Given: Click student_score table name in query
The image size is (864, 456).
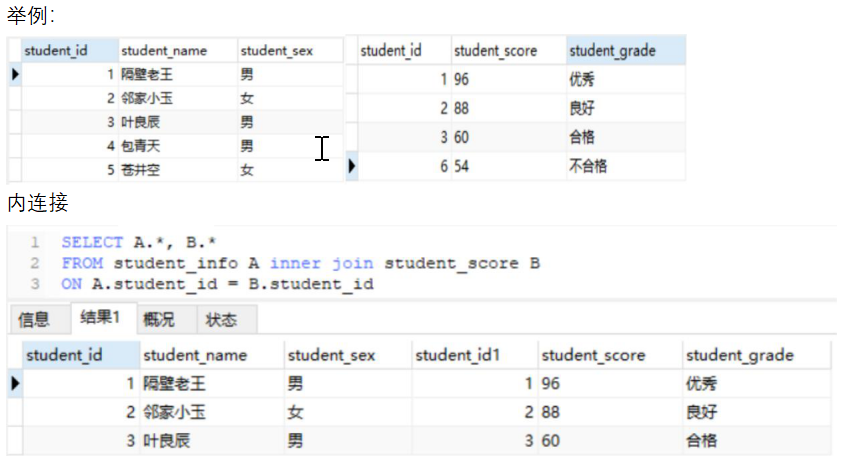Looking at the screenshot, I should (451, 263).
